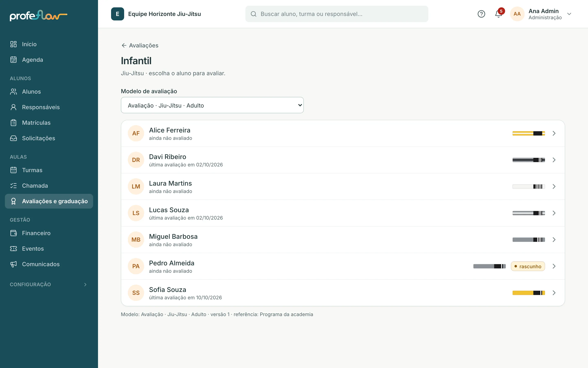
Task: Click Equipe Horizonte Jiu-Jítsu academy name
Action: [165, 14]
